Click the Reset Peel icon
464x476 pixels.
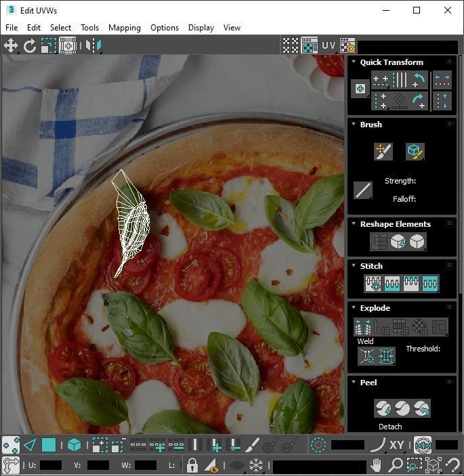point(421,408)
